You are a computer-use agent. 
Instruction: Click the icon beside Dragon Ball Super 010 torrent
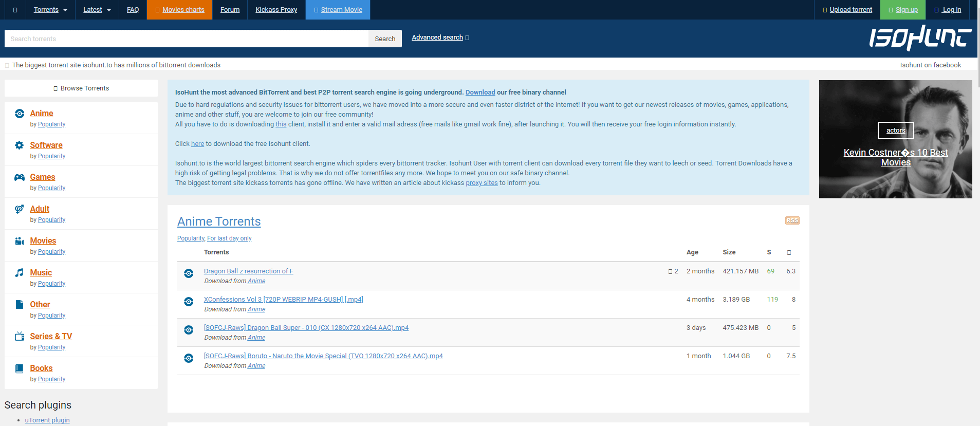(x=189, y=330)
